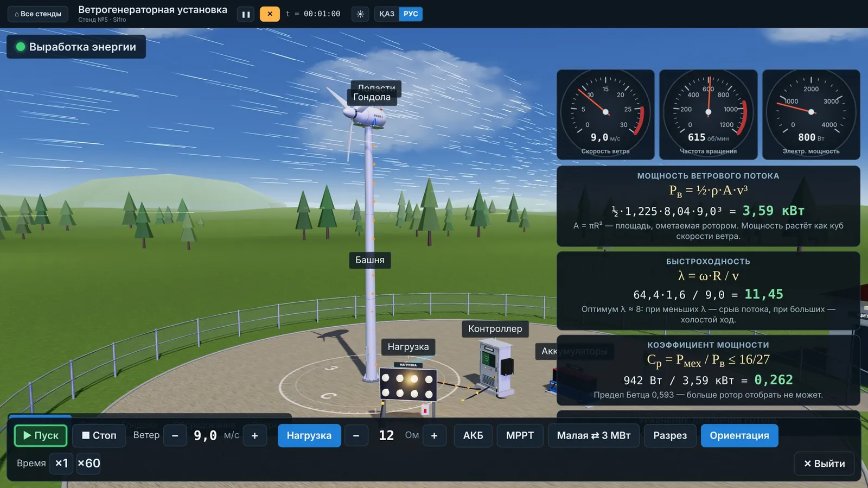Toggle the АКБ battery button
This screenshot has width=868, height=488.
473,435
